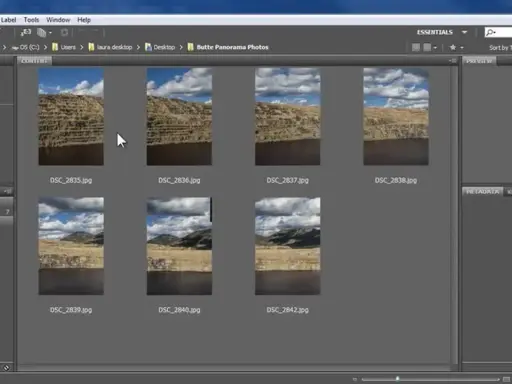Open the Content panel flyout menu icon
This screenshot has width=512, height=384.
click(453, 61)
